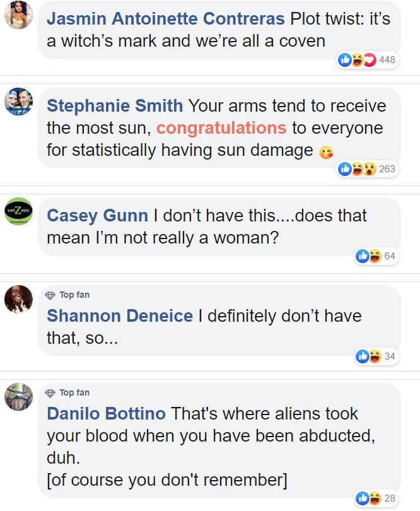Open Casey Gunn's vetZero avatar
The height and width of the screenshot is (511, 420).
coord(18,211)
